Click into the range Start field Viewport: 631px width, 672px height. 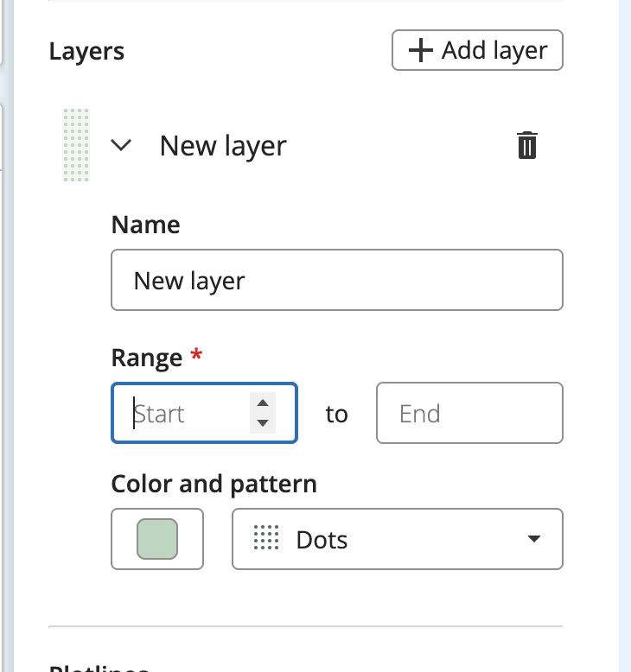(x=204, y=413)
